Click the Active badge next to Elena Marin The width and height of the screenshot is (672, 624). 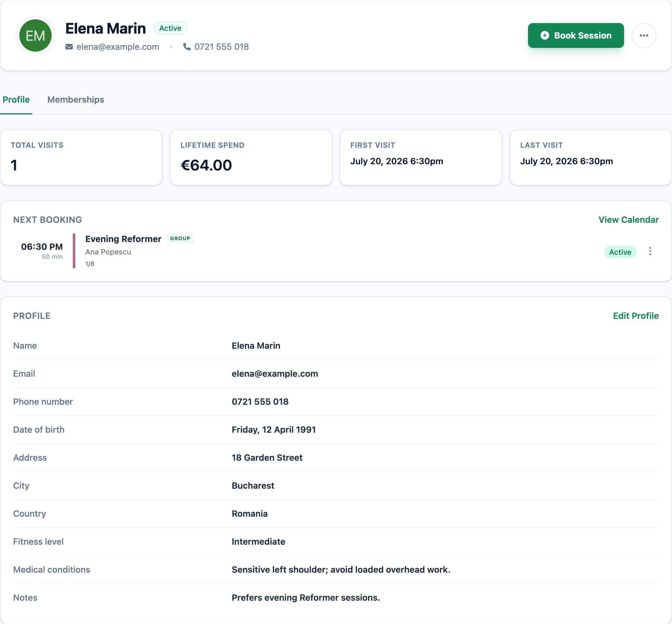[170, 28]
